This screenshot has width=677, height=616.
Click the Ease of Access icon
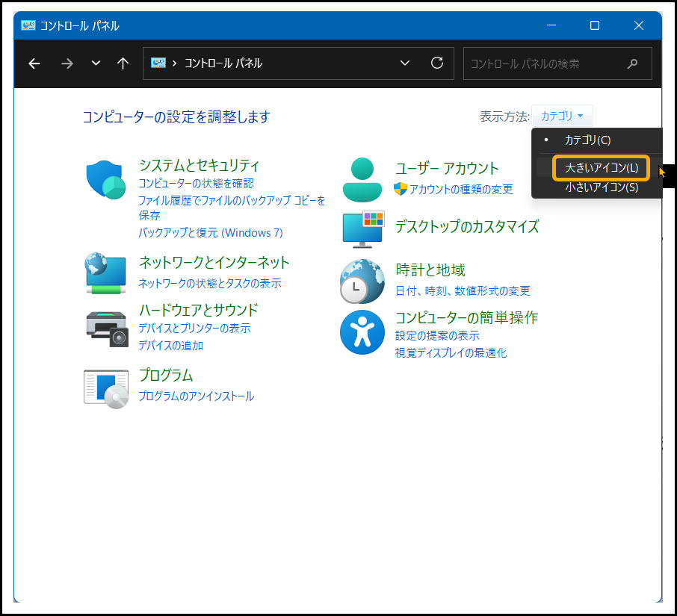tap(362, 332)
